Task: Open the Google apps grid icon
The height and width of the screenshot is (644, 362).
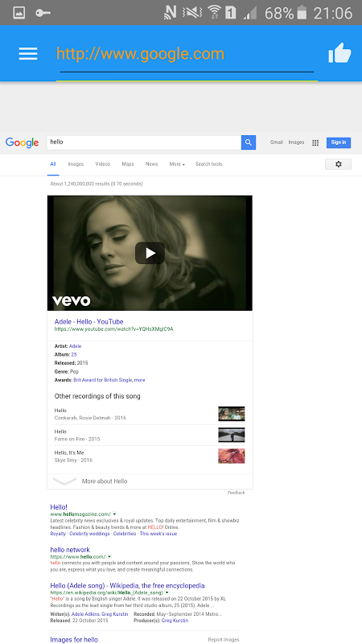Action: click(315, 142)
